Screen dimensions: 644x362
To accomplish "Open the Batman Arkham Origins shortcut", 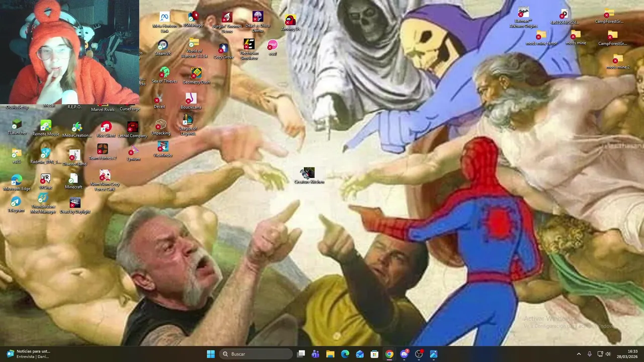I will [x=523, y=18].
